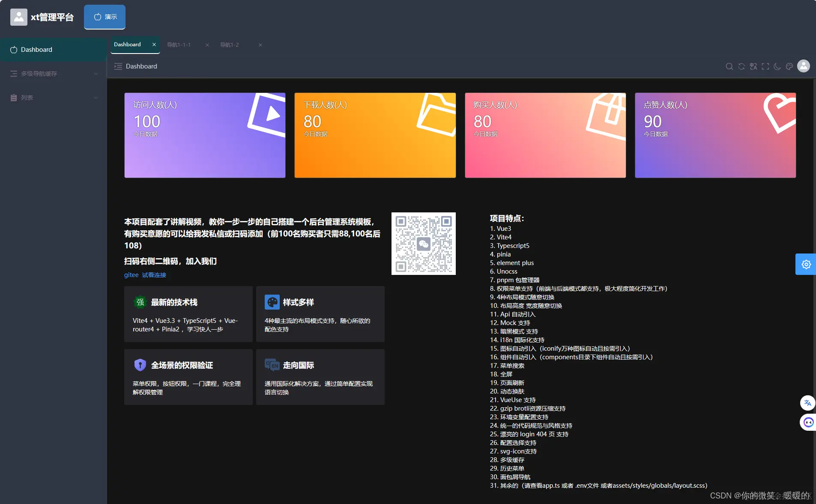Collapse the sidebar with the hamburger icon

coord(118,66)
